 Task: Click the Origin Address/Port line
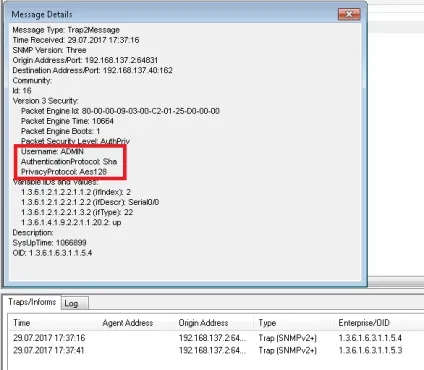coord(85,60)
